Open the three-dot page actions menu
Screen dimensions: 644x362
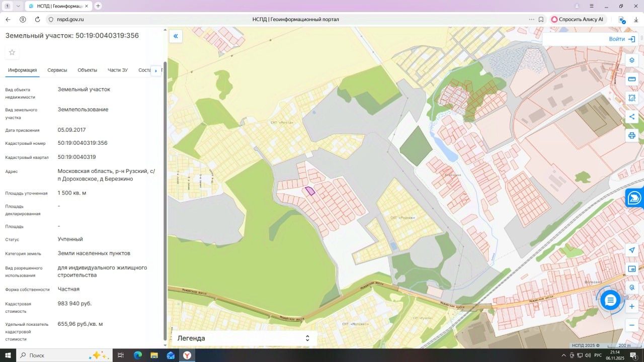[x=532, y=19]
